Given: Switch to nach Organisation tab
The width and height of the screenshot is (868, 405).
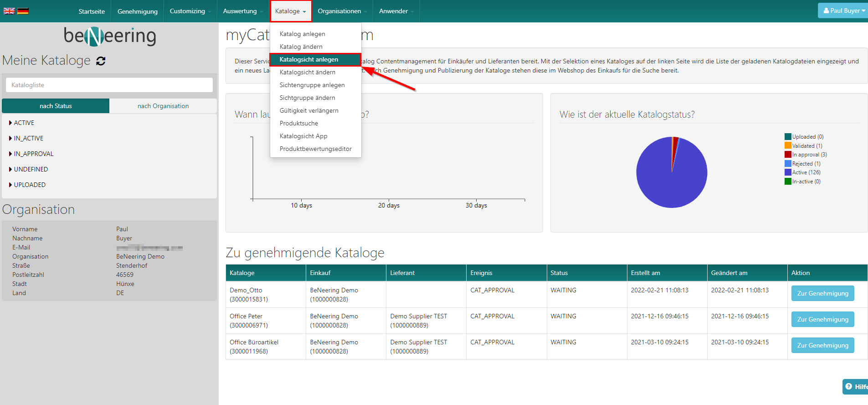Looking at the screenshot, I should point(163,106).
